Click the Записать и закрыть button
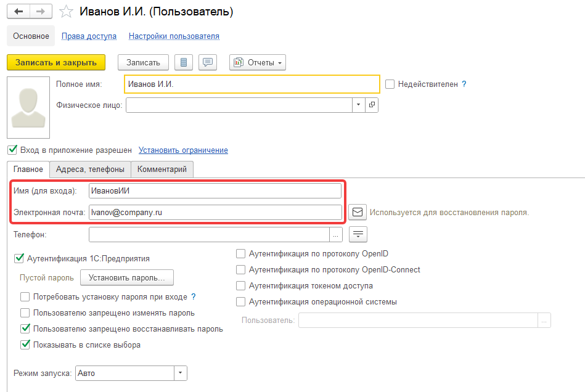Viewport: 585px width, 392px height. click(x=56, y=62)
